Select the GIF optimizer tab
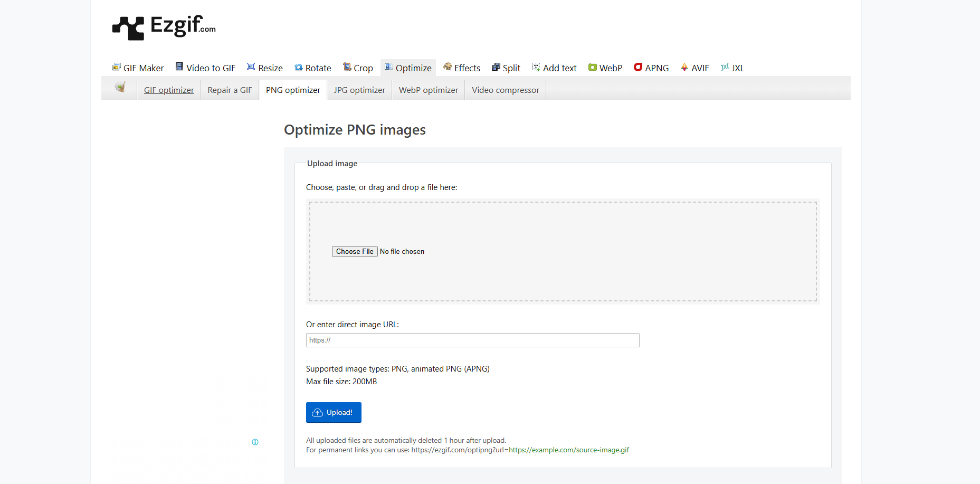 click(x=168, y=90)
